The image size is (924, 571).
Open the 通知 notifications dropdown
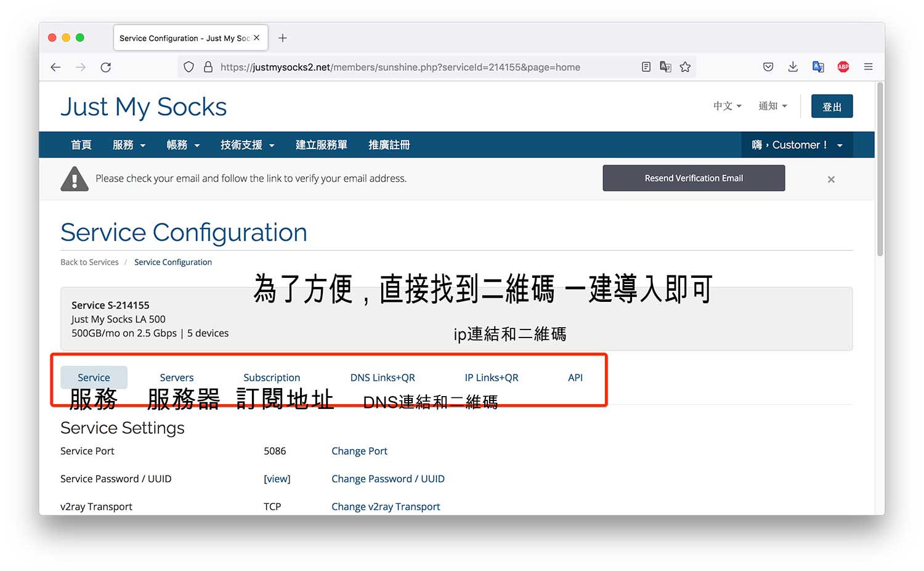pyautogui.click(x=772, y=106)
